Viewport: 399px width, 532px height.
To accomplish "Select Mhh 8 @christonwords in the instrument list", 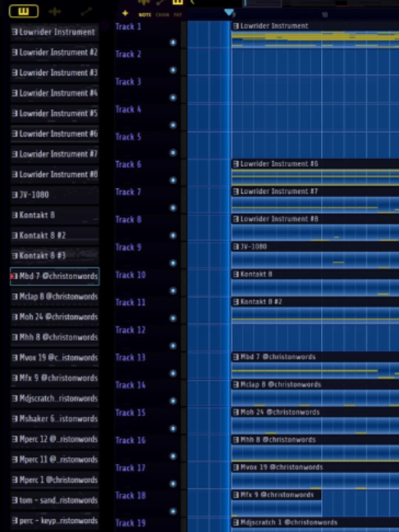I will click(55, 337).
